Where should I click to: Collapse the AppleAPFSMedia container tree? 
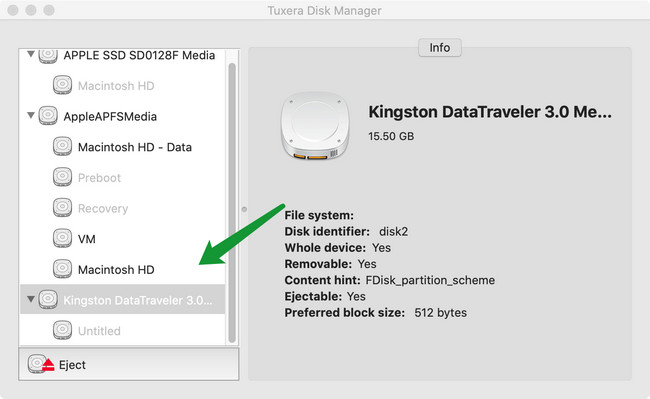coord(31,115)
